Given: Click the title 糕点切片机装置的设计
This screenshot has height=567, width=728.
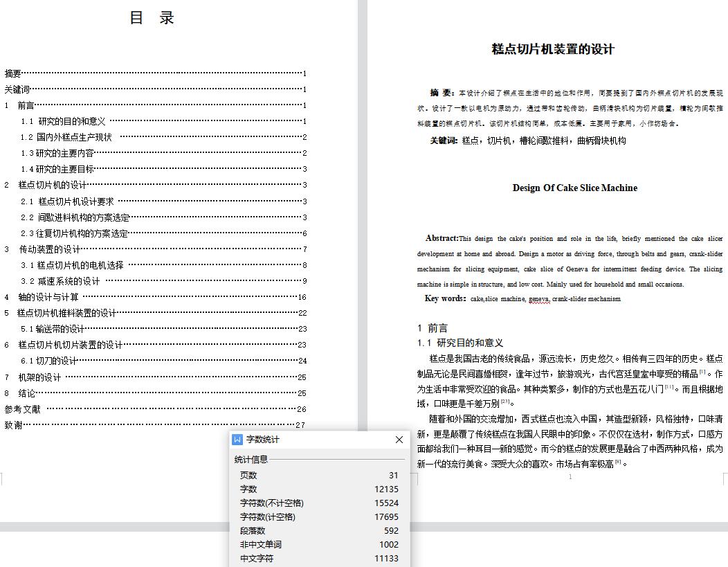Looking at the screenshot, I should [x=552, y=49].
